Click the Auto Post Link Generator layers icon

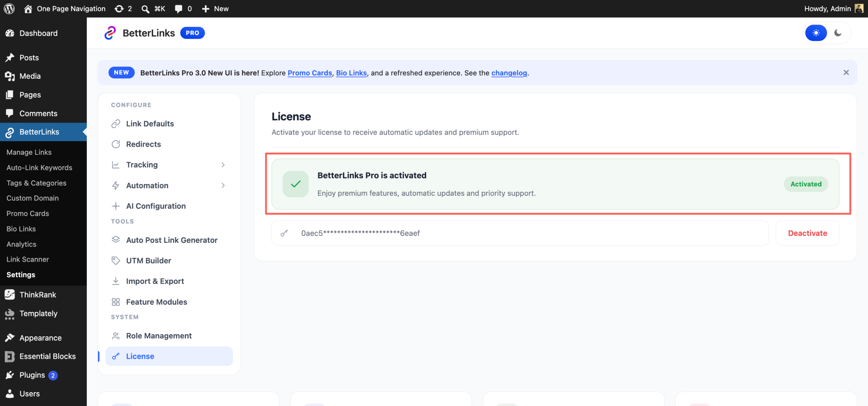click(x=116, y=239)
